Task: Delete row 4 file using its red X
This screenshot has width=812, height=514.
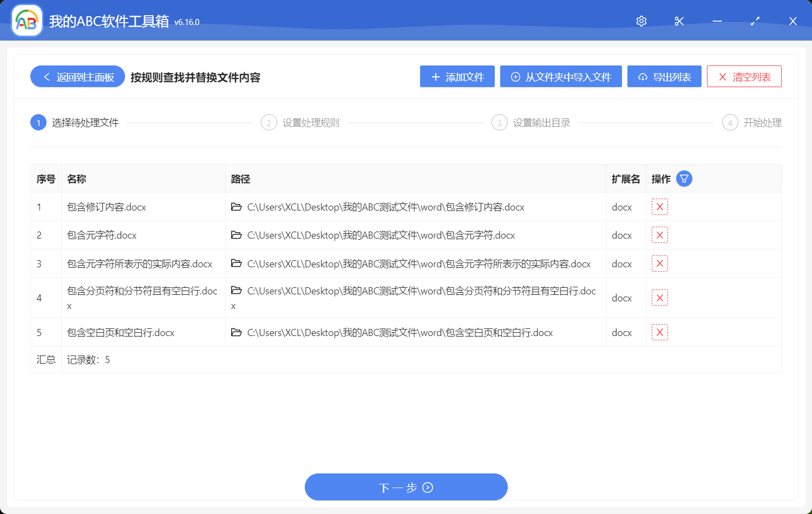Action: click(x=659, y=298)
